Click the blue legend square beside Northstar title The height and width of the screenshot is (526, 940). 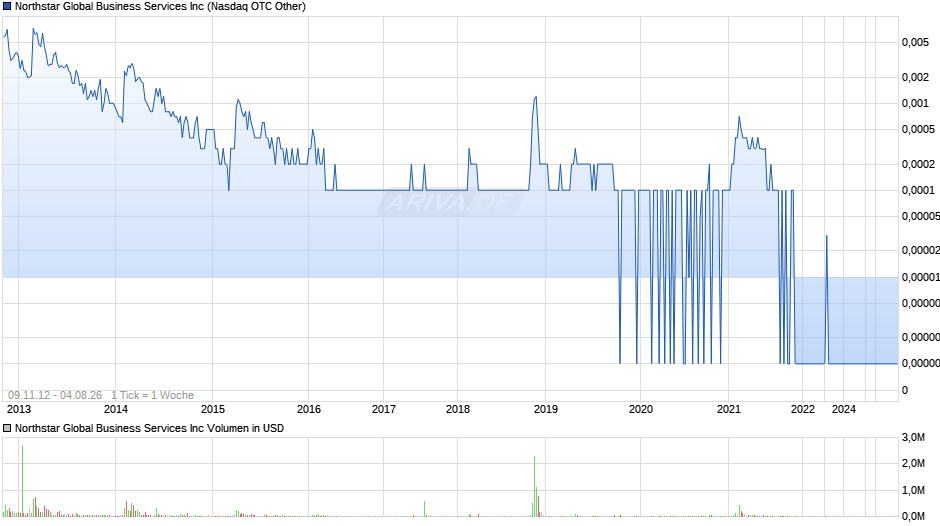pyautogui.click(x=7, y=7)
